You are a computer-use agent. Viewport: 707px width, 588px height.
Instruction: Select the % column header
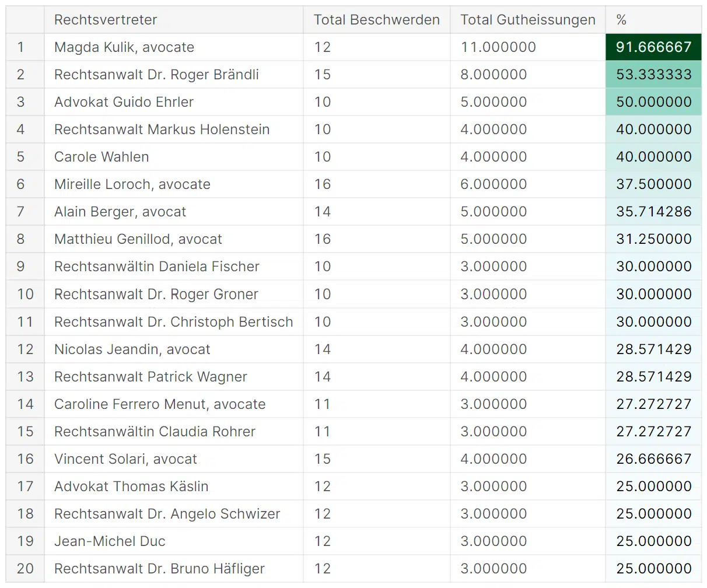[621, 20]
